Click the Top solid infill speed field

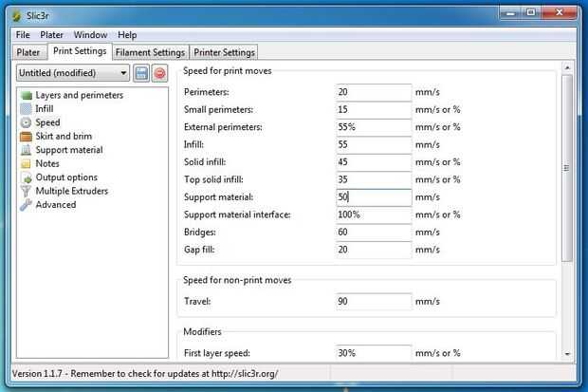click(374, 179)
